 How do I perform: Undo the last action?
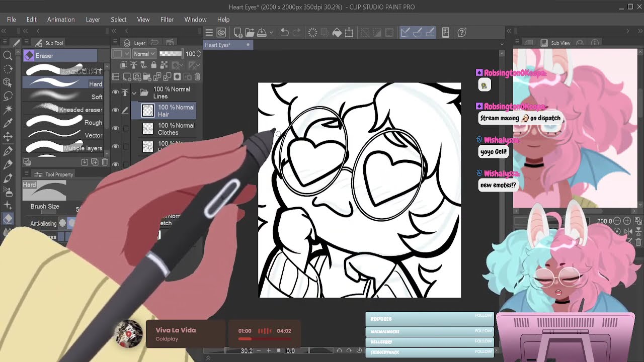285,33
